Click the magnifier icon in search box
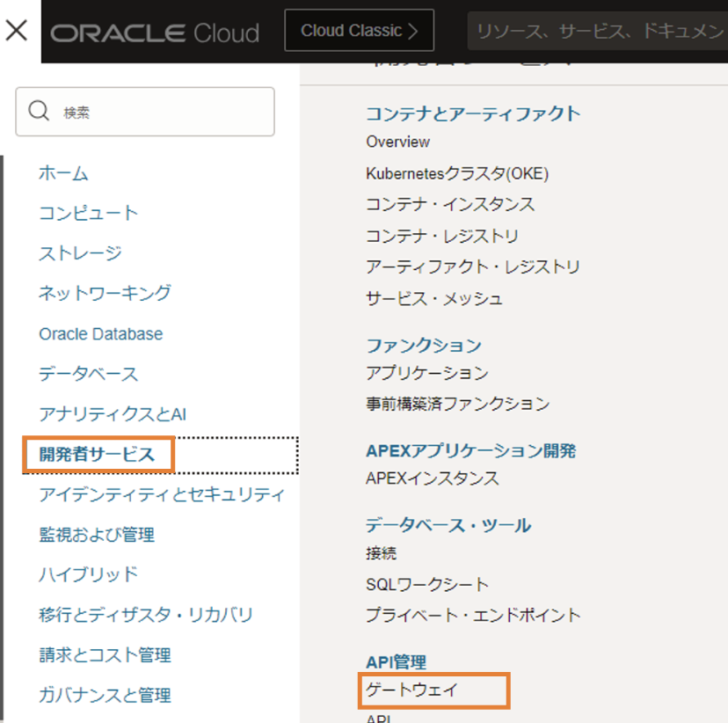Viewport: 728px width, 723px height. point(39,111)
